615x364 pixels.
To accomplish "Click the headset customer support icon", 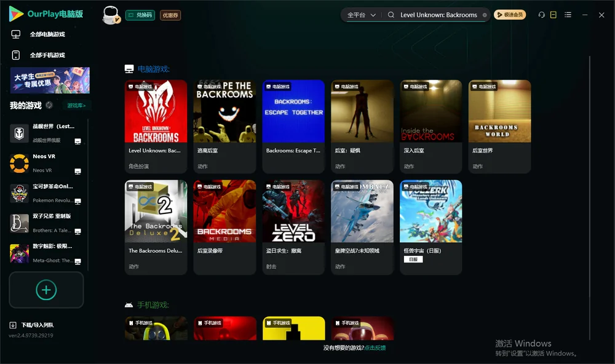I will tap(541, 15).
